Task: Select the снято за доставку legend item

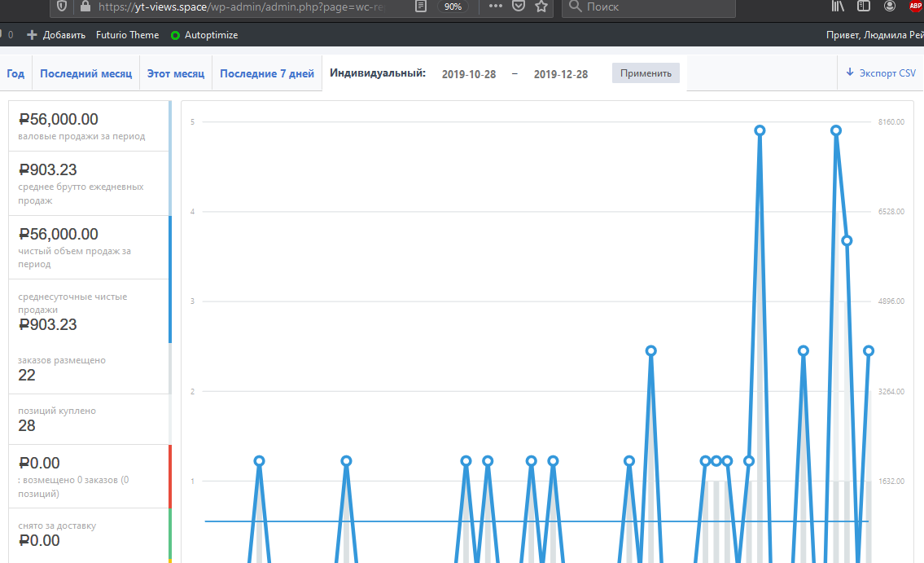Action: [90, 534]
